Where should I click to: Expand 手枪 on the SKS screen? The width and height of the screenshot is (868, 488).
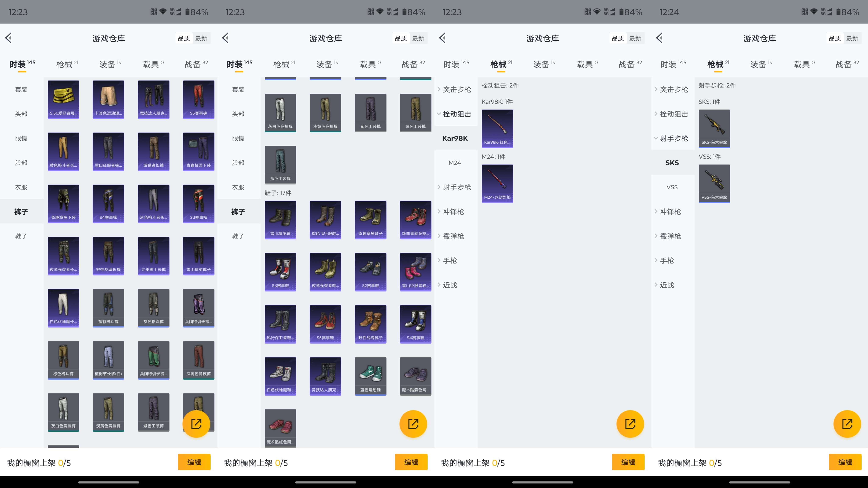(673, 260)
